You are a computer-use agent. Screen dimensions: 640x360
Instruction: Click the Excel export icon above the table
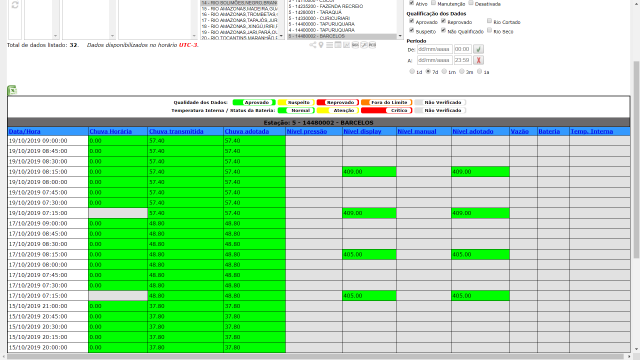(x=12, y=90)
